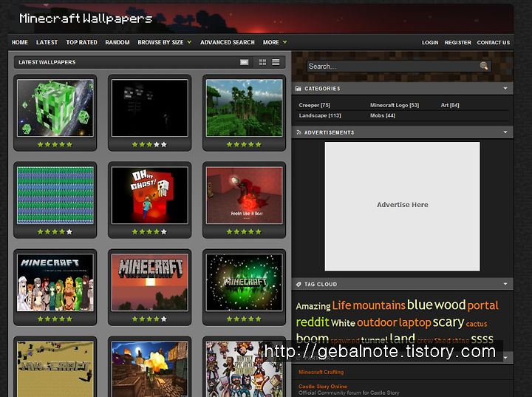Open Advanced Search page
The image size is (532, 397).
coord(228,42)
